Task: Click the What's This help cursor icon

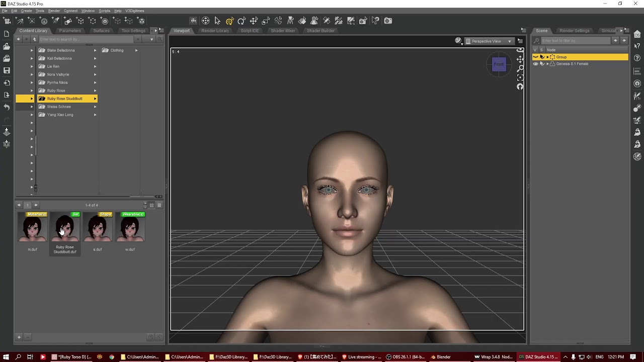Action: click(637, 46)
